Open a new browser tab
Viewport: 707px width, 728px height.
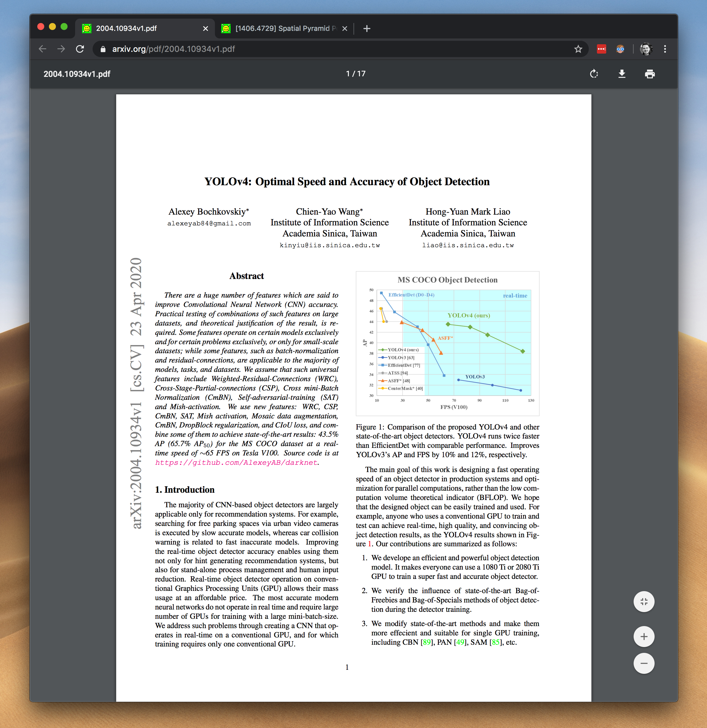pos(367,29)
